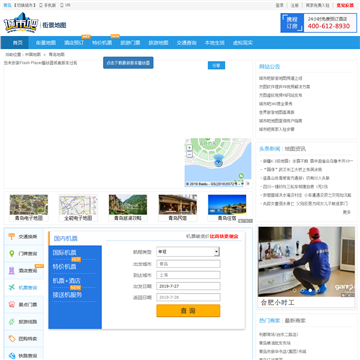Open the 首页 home tab in navigation bar
This screenshot has height=360, width=360.
click(x=18, y=43)
